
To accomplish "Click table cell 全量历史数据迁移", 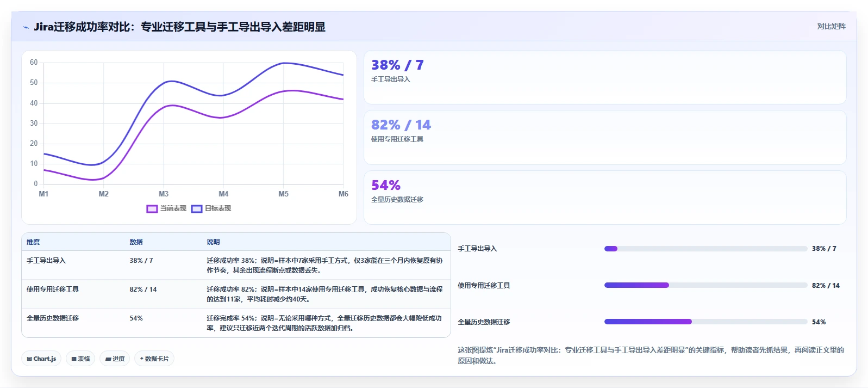I will tap(53, 318).
